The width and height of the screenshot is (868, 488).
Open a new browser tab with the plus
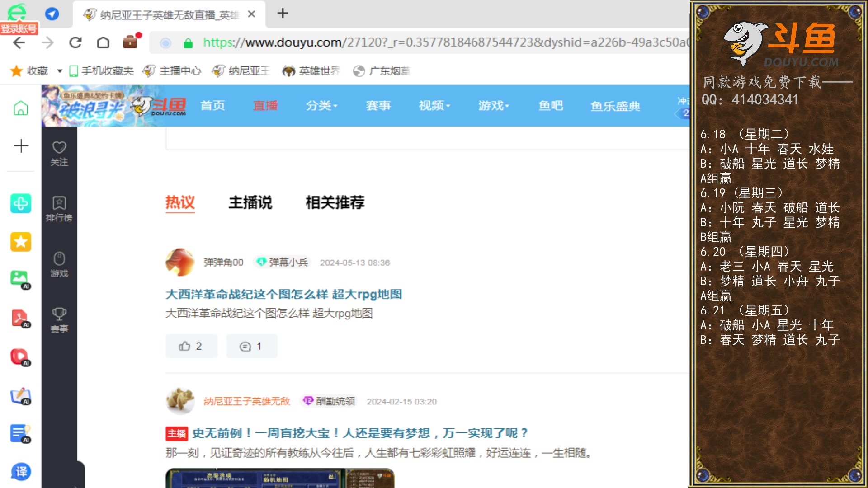click(x=283, y=14)
